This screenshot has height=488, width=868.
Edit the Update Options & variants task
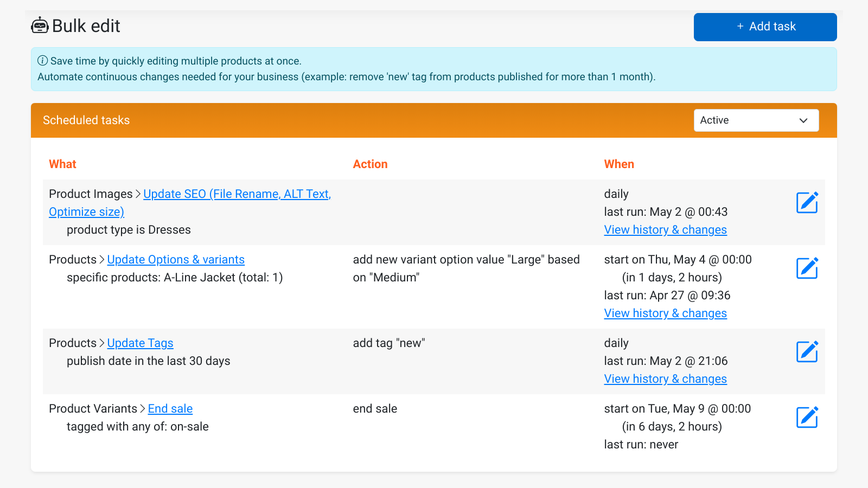[807, 268]
